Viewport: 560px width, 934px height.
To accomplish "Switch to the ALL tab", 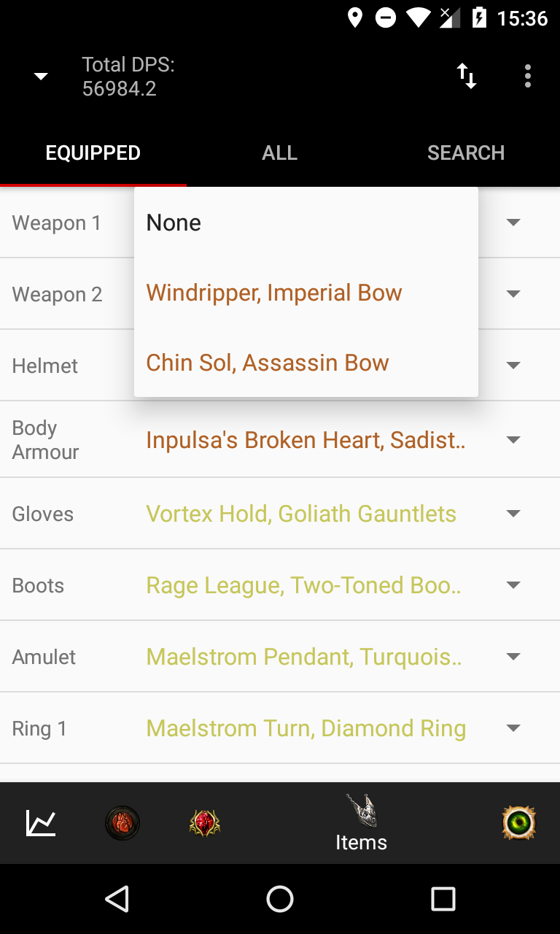I will (280, 153).
